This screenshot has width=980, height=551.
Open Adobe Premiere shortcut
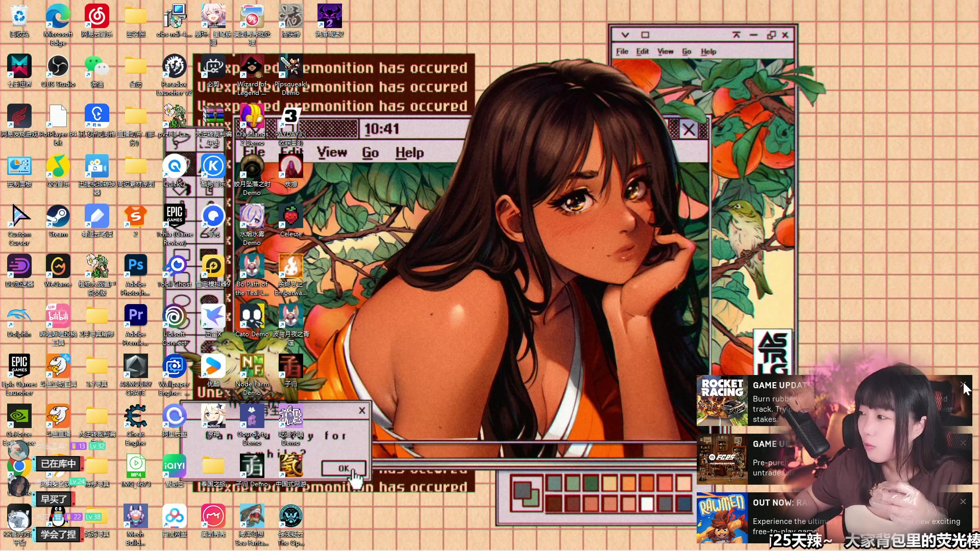136,324
